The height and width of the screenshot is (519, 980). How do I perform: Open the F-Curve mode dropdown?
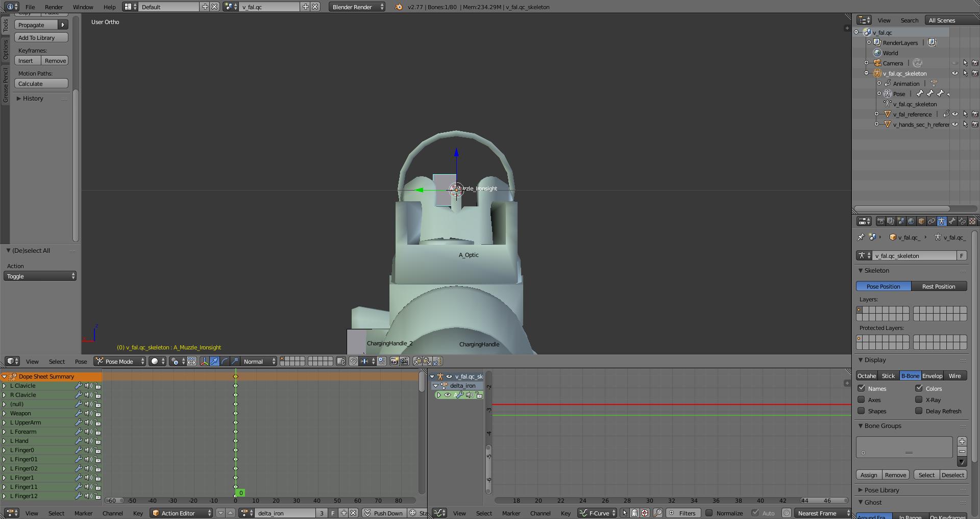pos(597,513)
